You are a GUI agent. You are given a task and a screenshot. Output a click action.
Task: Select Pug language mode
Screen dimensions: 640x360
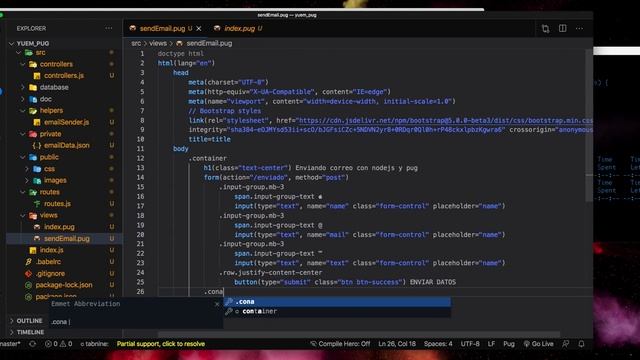509,344
